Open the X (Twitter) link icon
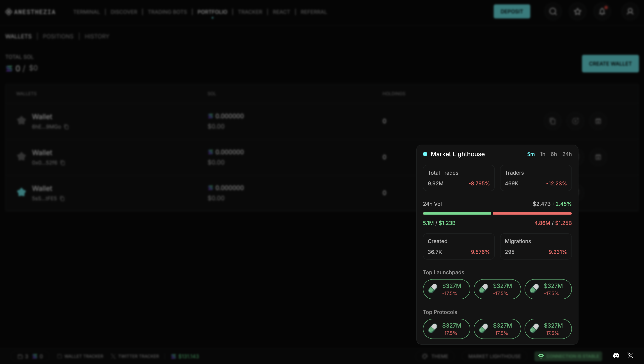Screen dimensions: 644x364 pyautogui.click(x=630, y=355)
